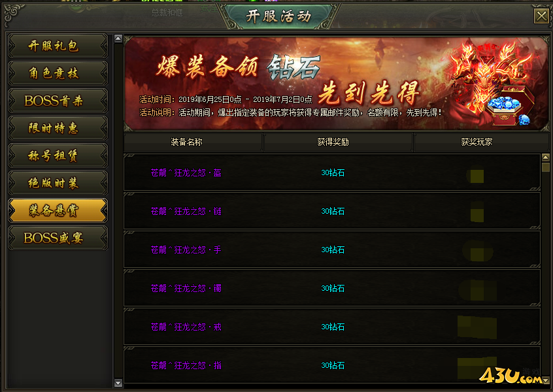The width and height of the screenshot is (553, 392).
Task: Select the highlighted 装备悬赏 tab
Action: [x=58, y=210]
